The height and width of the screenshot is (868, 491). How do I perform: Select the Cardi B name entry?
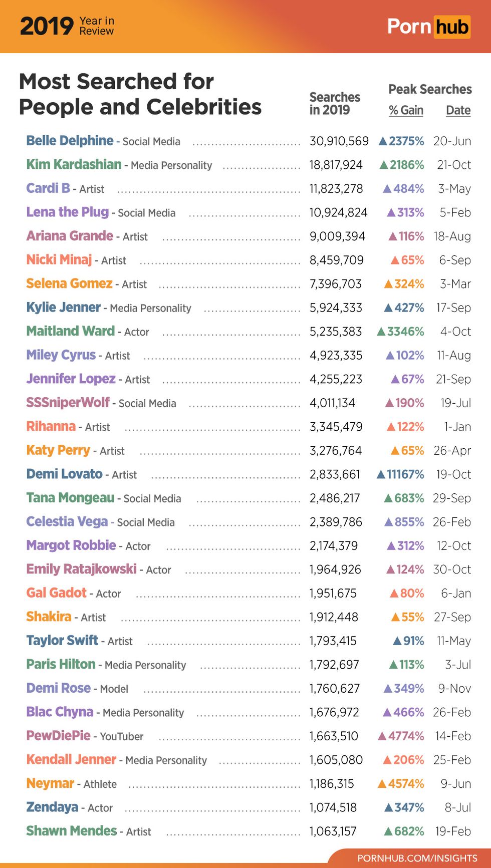48,188
